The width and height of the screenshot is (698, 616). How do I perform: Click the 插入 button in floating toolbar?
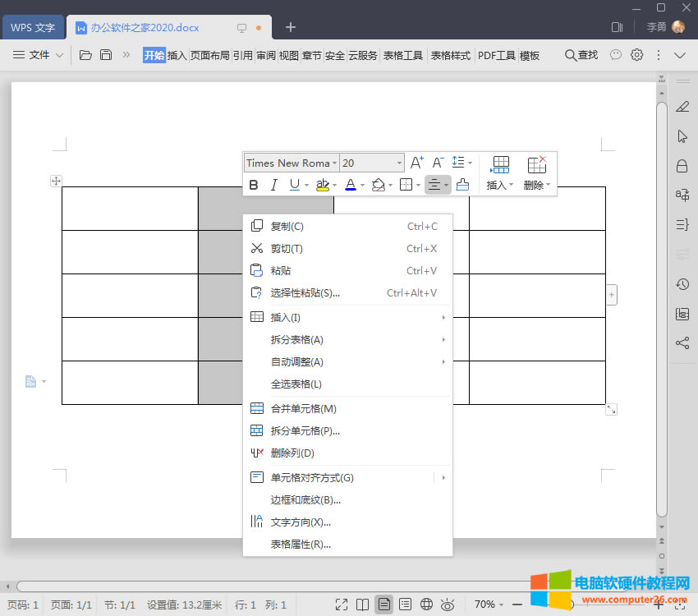[500, 173]
